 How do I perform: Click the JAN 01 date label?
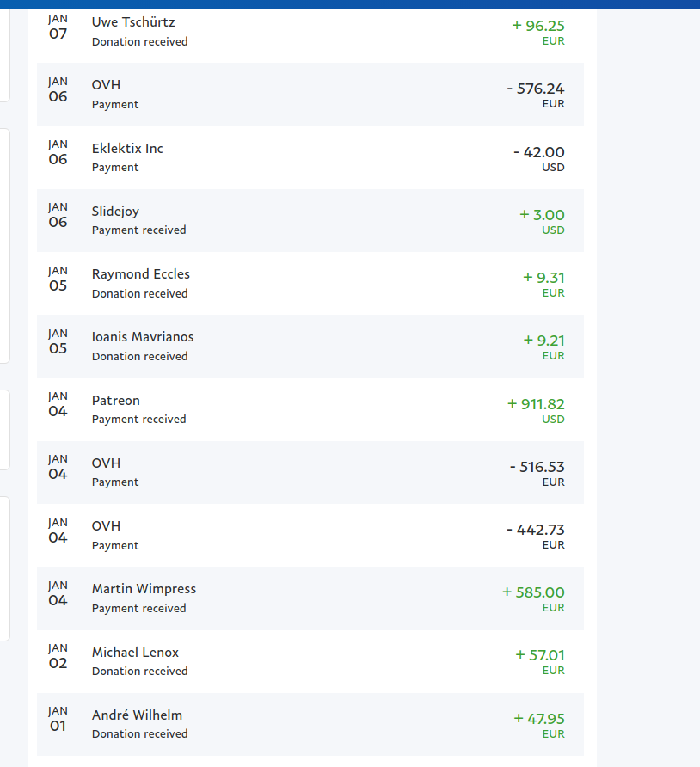58,719
